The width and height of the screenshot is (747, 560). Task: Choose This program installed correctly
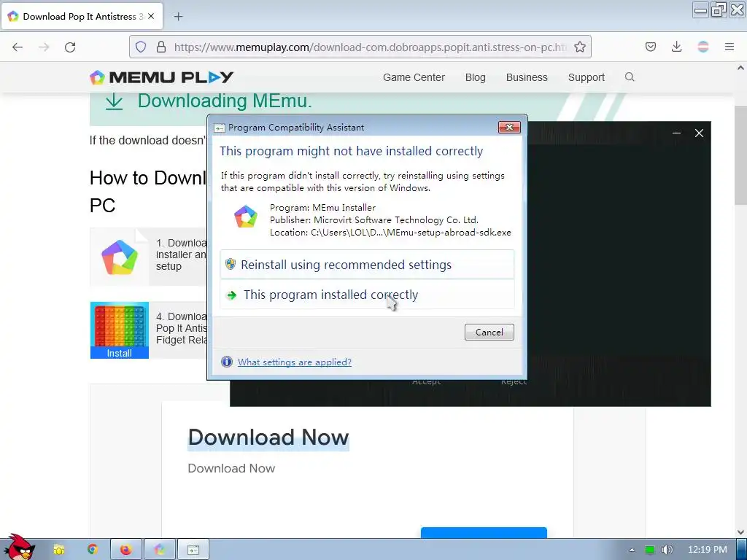pos(367,295)
